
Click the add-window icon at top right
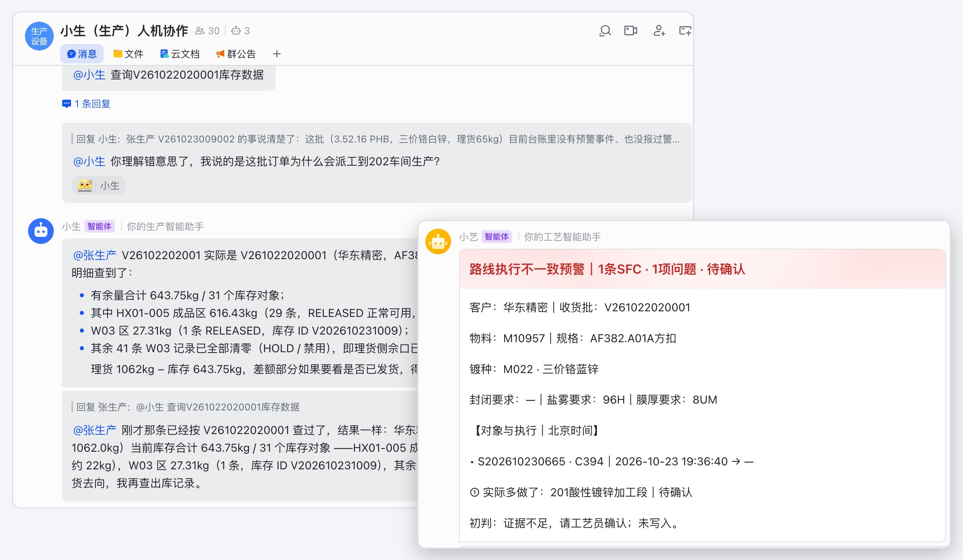pyautogui.click(x=685, y=30)
